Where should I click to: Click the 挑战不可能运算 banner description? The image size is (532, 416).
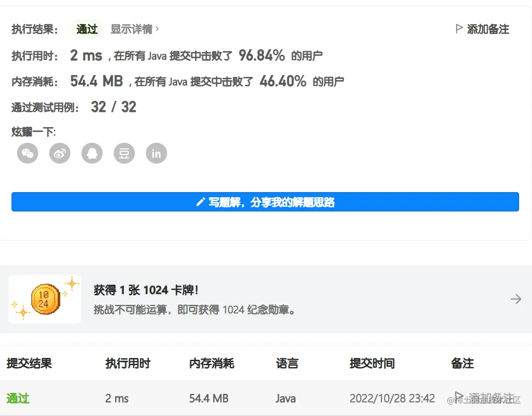194,310
